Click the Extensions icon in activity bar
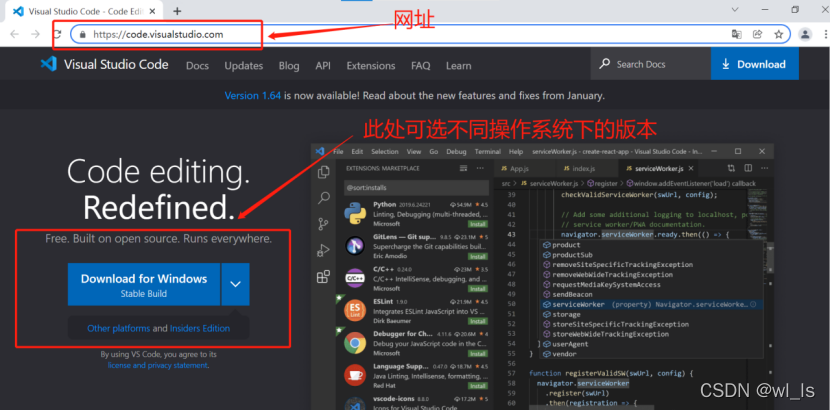831x410 pixels. tap(323, 277)
